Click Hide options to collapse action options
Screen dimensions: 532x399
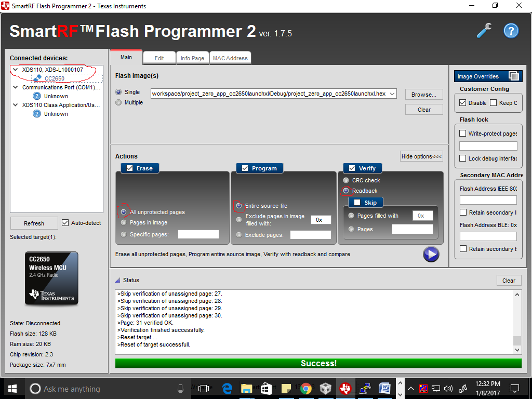click(x=421, y=156)
